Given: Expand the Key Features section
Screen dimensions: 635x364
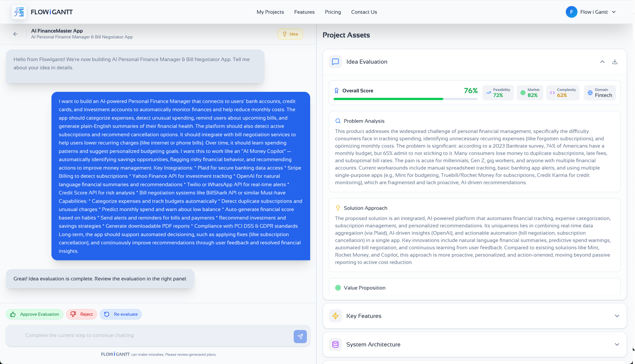Looking at the screenshot, I should point(617,316).
